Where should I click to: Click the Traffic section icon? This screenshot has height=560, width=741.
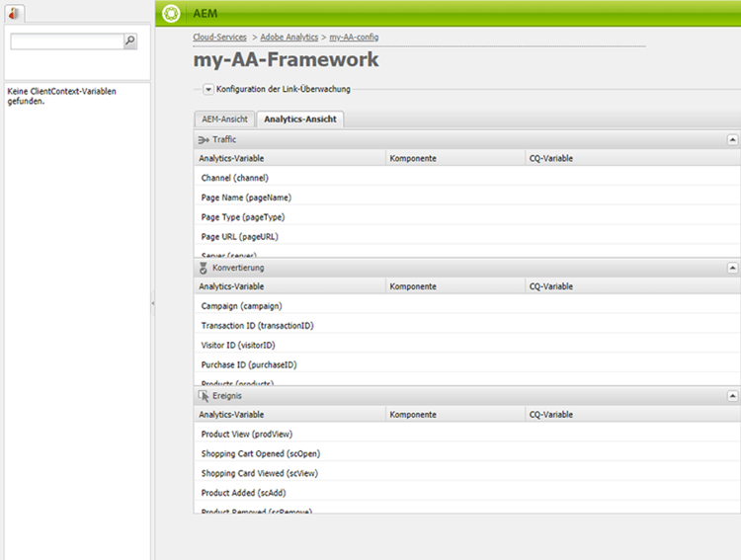pos(204,140)
